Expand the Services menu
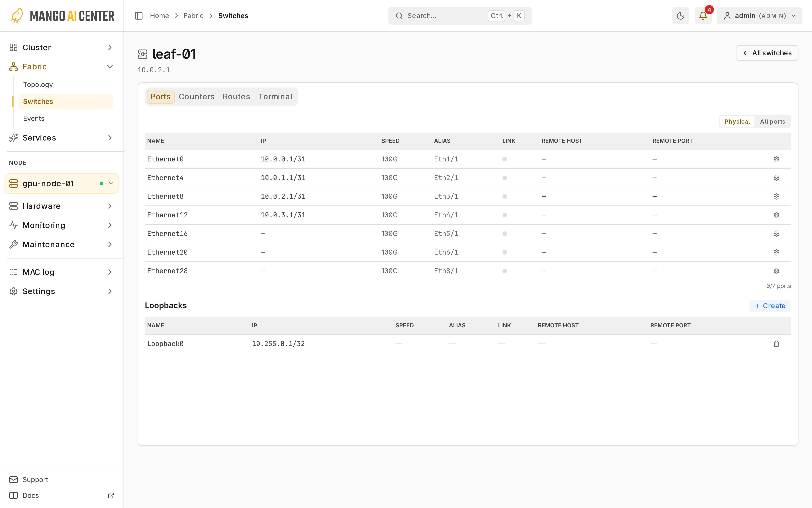The height and width of the screenshot is (508, 812). (62, 138)
